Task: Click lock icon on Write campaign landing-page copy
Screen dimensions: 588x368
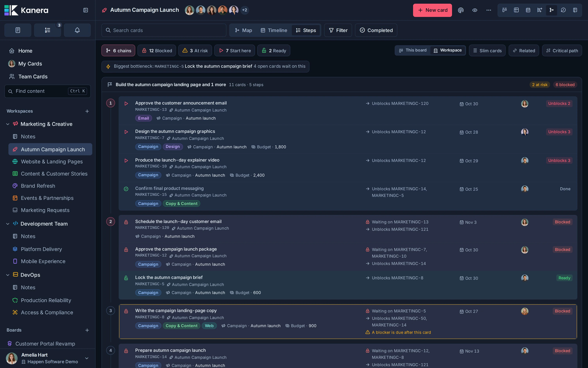Action: [x=126, y=311]
